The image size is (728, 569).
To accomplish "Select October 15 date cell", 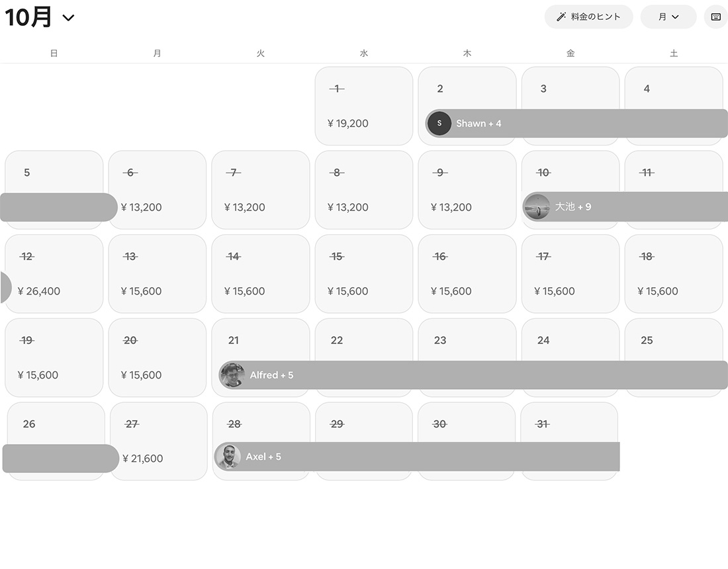I will (364, 274).
